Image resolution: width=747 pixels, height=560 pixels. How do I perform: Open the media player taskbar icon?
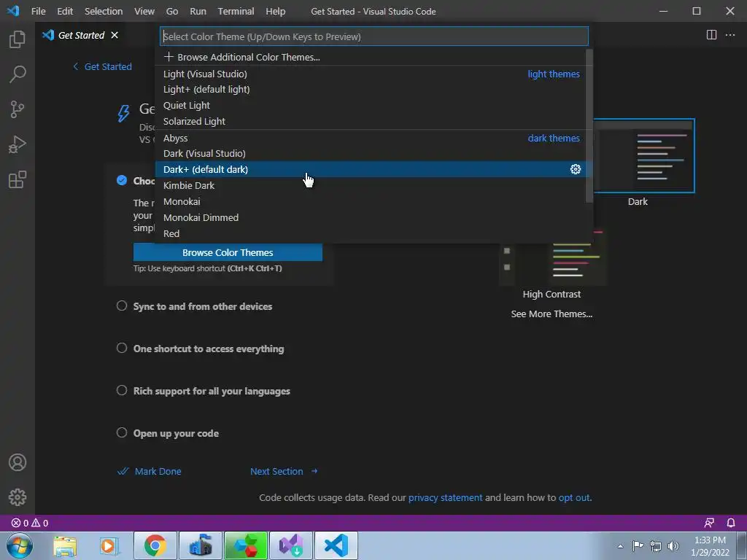[x=108, y=545]
